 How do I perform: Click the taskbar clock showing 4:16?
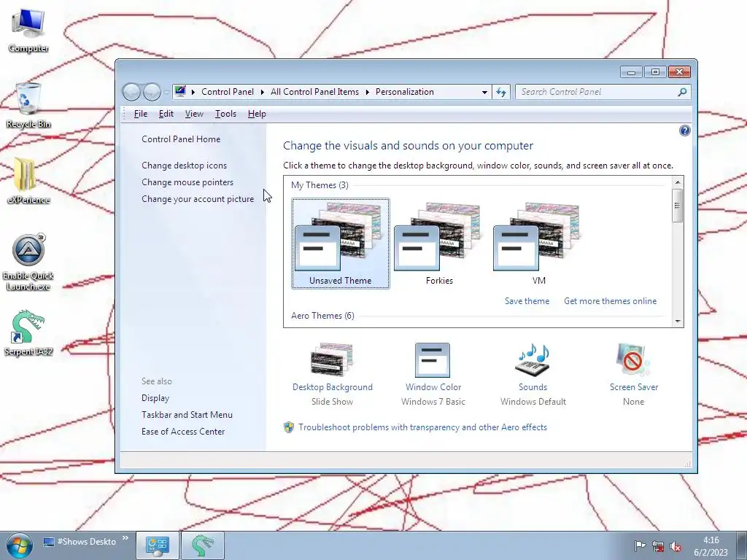point(711,546)
